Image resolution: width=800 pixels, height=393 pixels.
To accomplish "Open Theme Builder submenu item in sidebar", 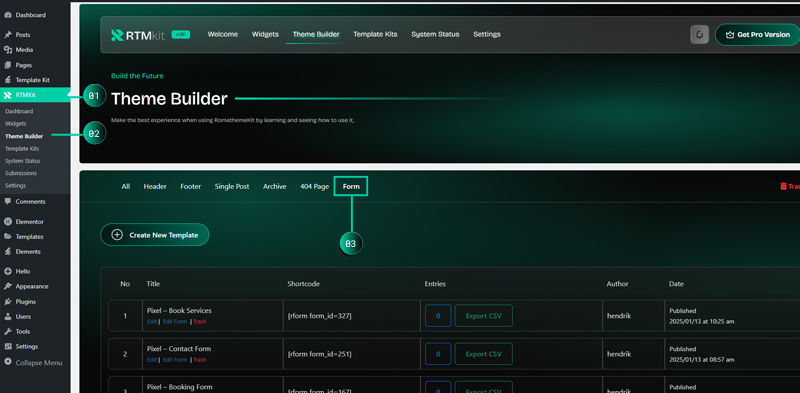I will pos(24,136).
